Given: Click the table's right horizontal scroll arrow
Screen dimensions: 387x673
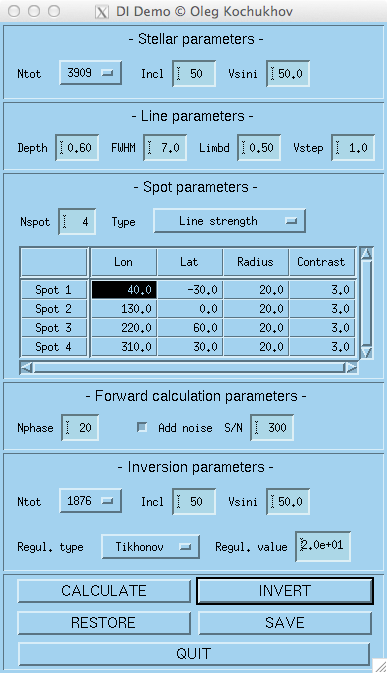Looking at the screenshot, I should tap(352, 367).
